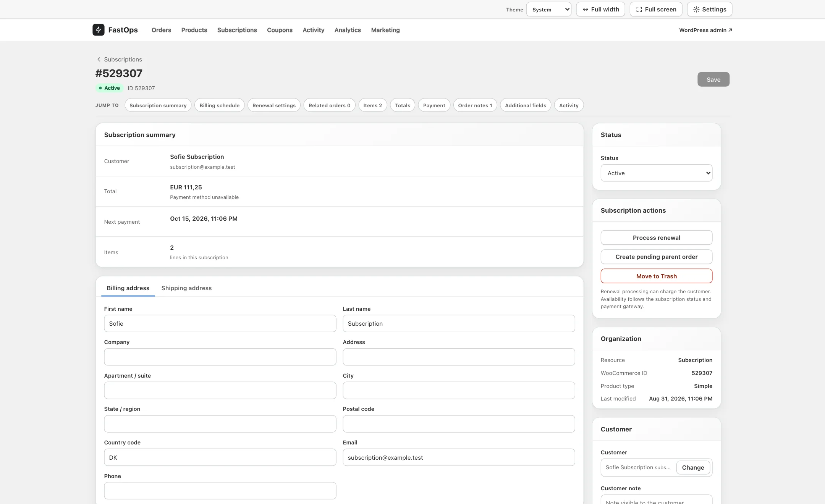The image size is (825, 504).
Task: Jump to Related orders 0 section
Action: coord(329,105)
